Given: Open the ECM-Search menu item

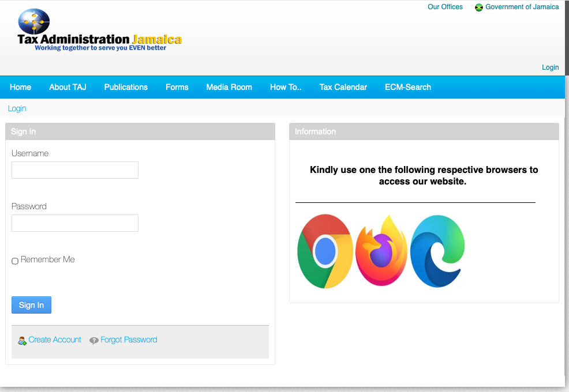Looking at the screenshot, I should point(408,87).
